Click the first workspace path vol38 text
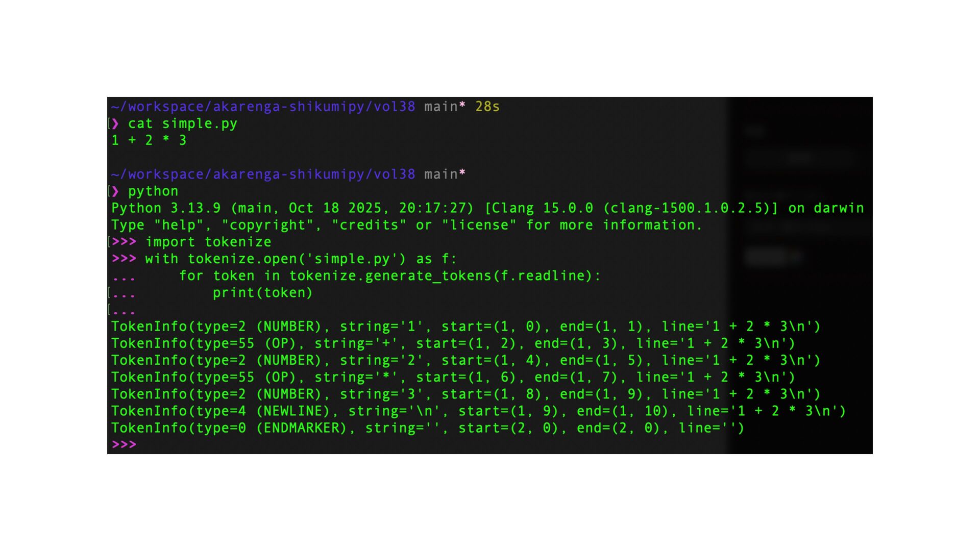 (x=395, y=107)
